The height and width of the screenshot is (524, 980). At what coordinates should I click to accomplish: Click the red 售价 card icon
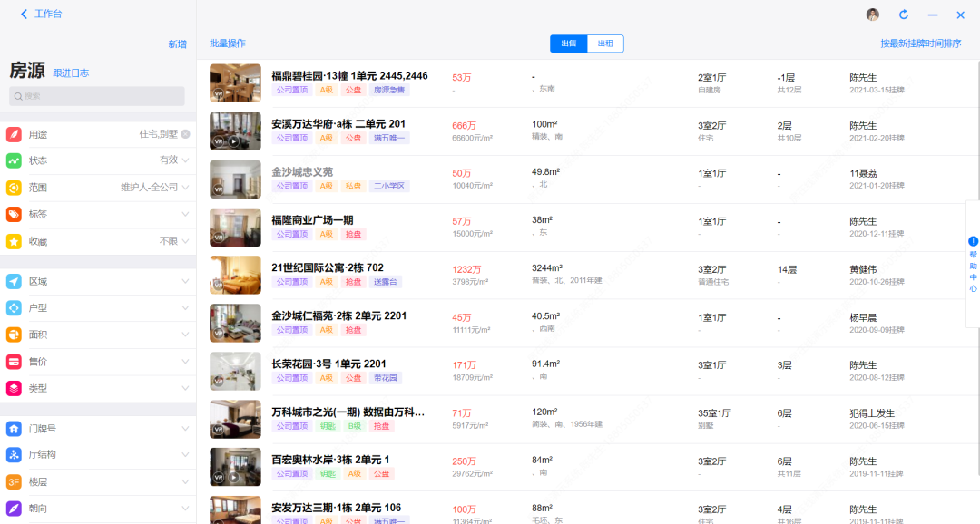point(14,362)
